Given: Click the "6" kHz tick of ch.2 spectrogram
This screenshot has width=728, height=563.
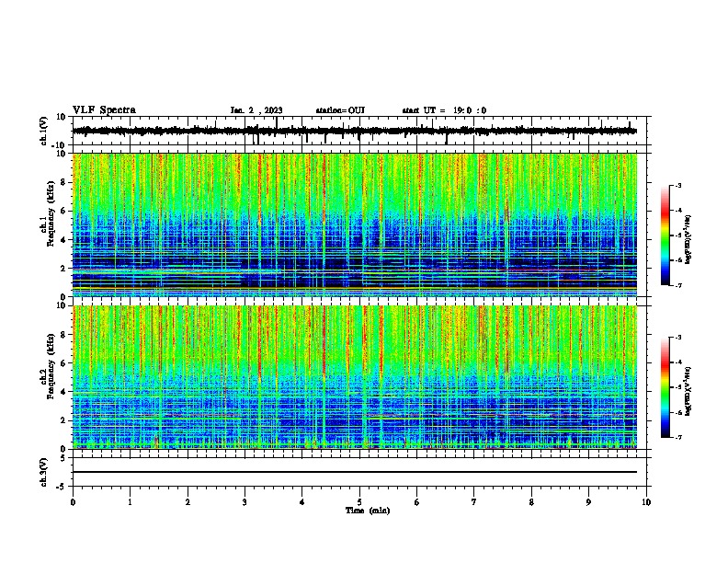Looking at the screenshot, I should [63, 362].
